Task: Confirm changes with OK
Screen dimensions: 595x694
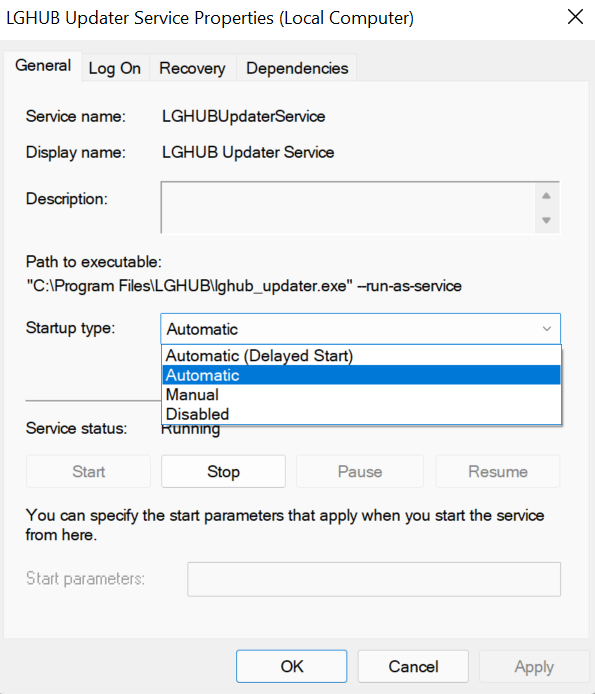Action: coord(292,666)
